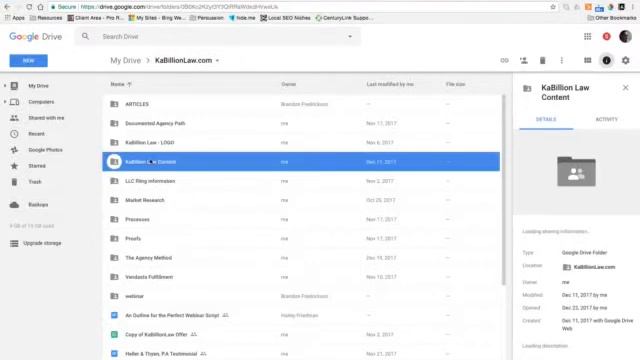Open Other Bookmarks folder
The image size is (640, 360).
[x=611, y=18]
